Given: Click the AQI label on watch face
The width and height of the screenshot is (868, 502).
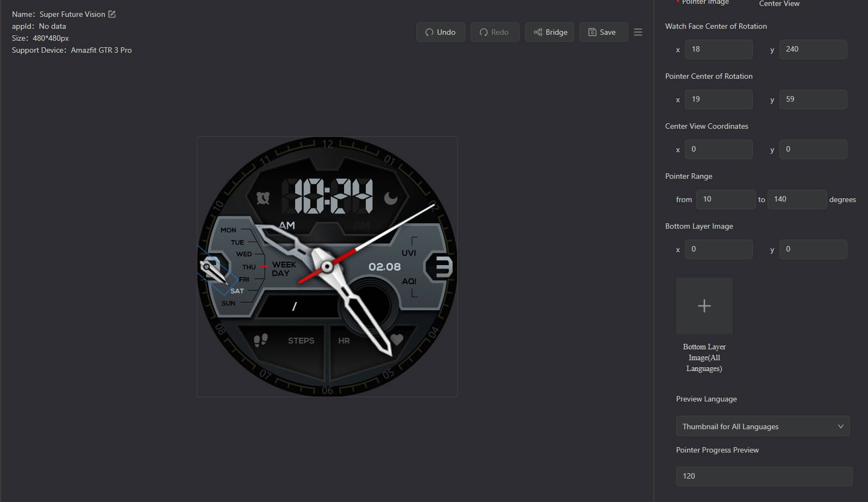Looking at the screenshot, I should click(409, 281).
